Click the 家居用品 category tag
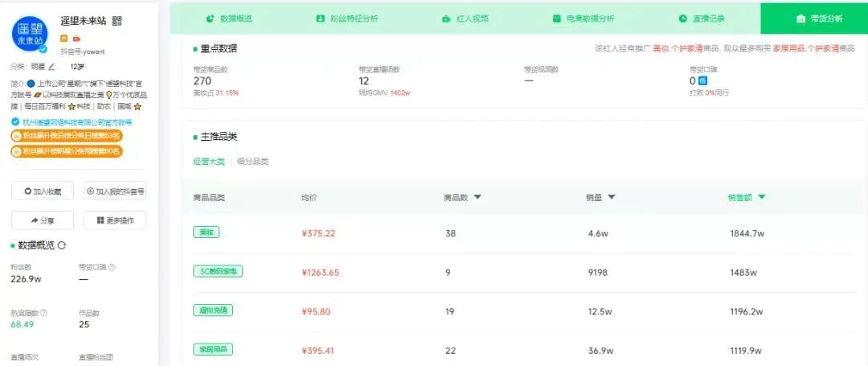The image size is (868, 366). coord(212,349)
